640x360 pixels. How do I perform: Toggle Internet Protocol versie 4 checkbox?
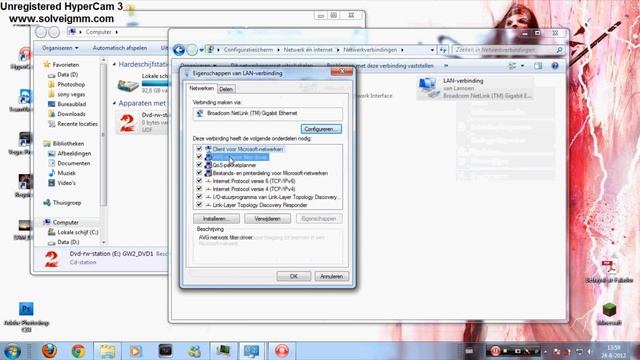tap(199, 189)
